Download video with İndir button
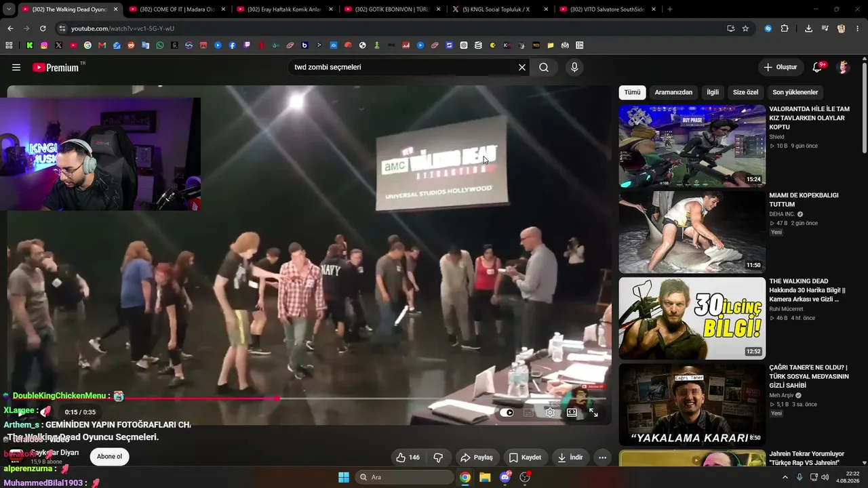 click(x=570, y=457)
